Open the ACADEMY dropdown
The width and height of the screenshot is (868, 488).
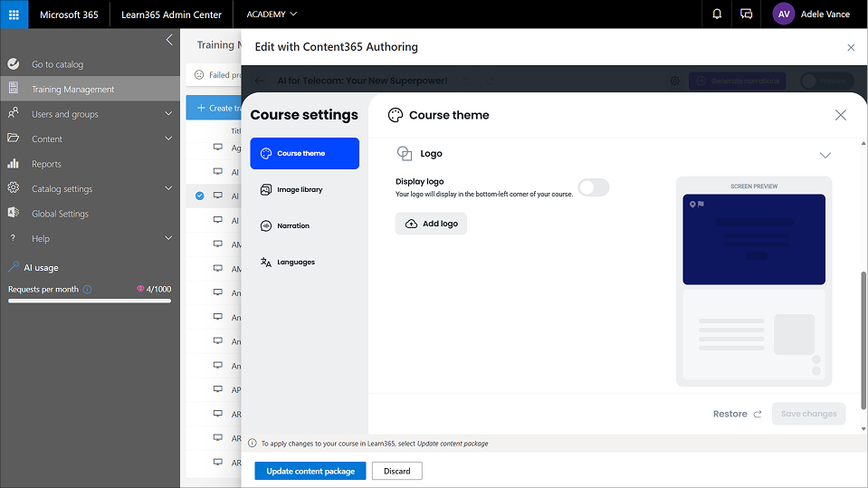tap(272, 14)
